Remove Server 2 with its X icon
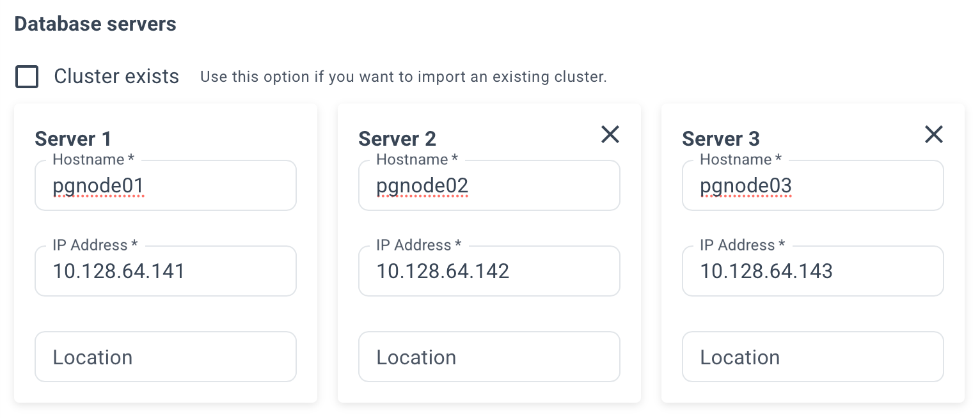 click(x=610, y=134)
